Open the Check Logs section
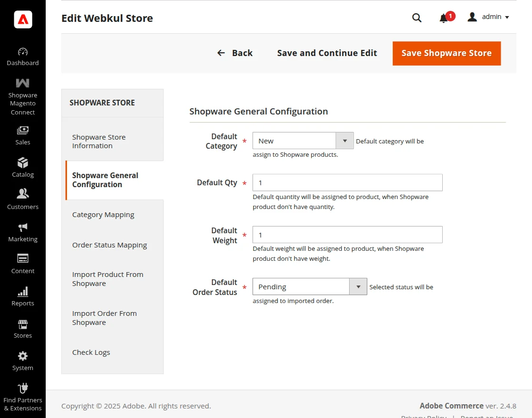532x418 pixels. (91, 352)
